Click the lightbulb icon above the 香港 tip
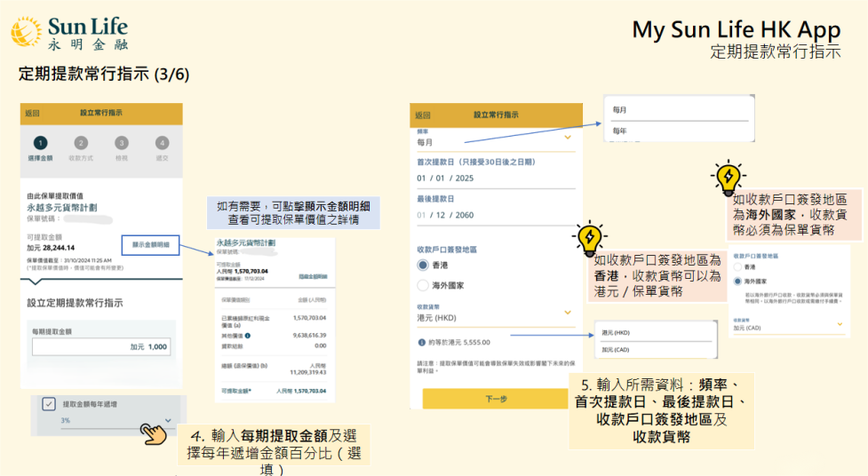This screenshot has width=868, height=476. 589,237
